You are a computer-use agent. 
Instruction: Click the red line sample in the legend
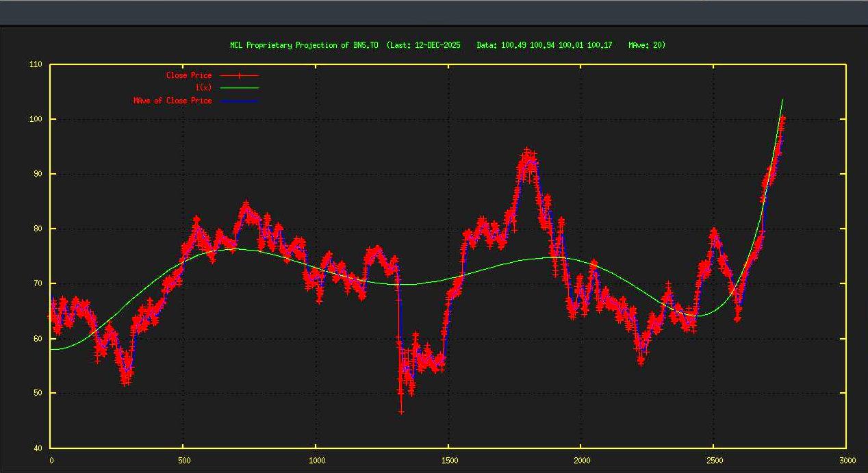pos(239,75)
